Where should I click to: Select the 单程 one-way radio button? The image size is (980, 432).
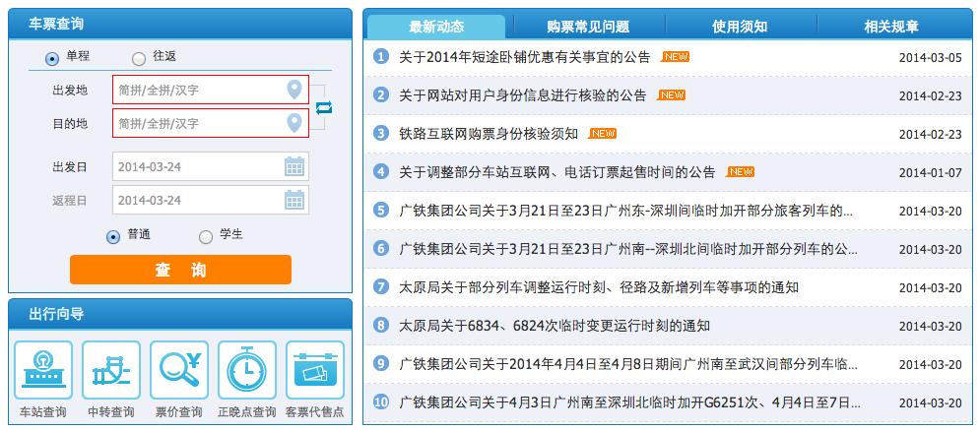pyautogui.click(x=52, y=59)
